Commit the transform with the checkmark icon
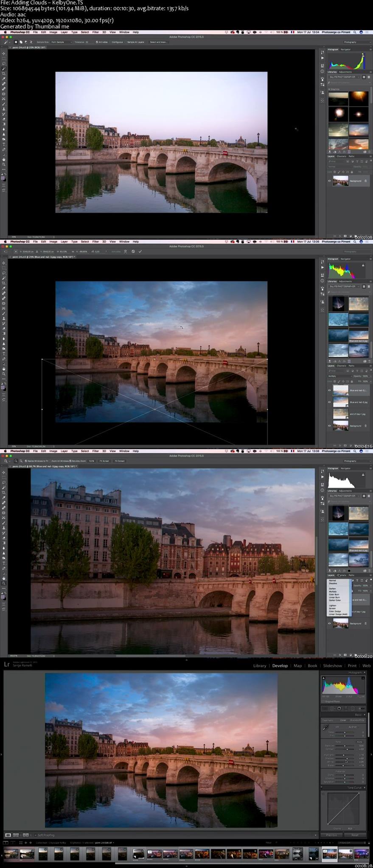Image resolution: width=373 pixels, height=868 pixels. 140,251
